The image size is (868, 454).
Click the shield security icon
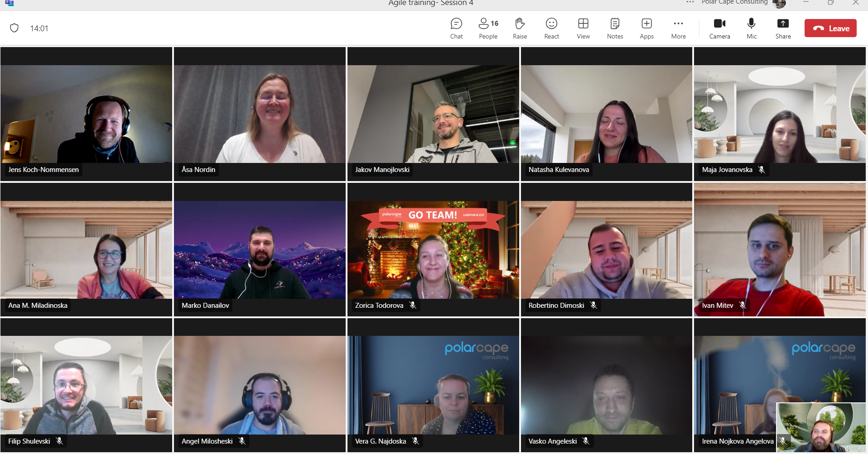click(x=14, y=28)
